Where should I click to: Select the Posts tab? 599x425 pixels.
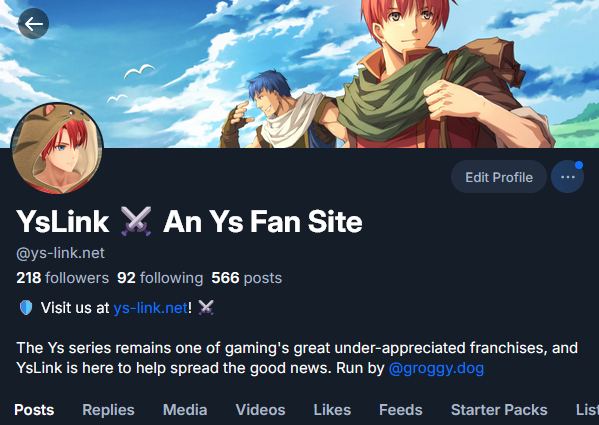[34, 410]
